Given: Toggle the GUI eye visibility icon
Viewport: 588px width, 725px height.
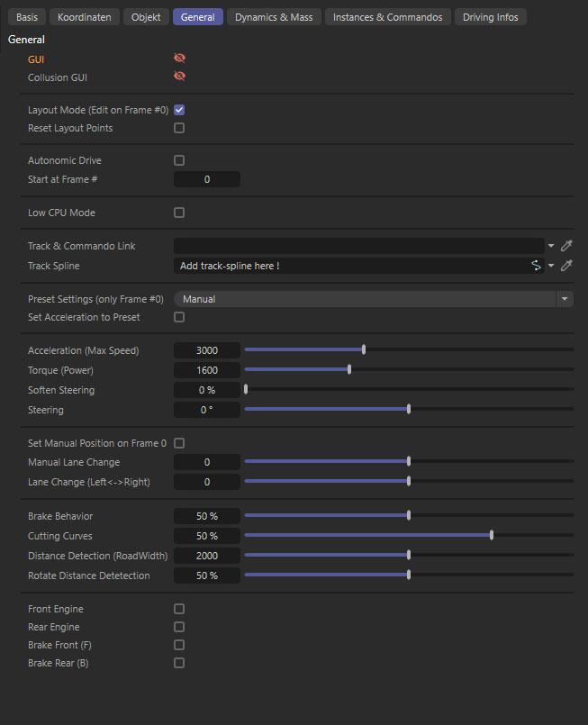Looking at the screenshot, I should 179,59.
